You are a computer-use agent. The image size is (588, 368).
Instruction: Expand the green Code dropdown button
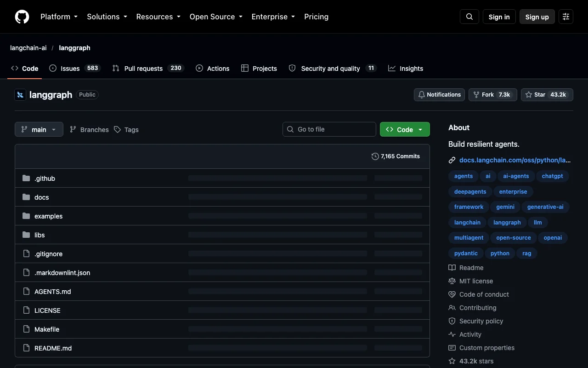tap(405, 129)
